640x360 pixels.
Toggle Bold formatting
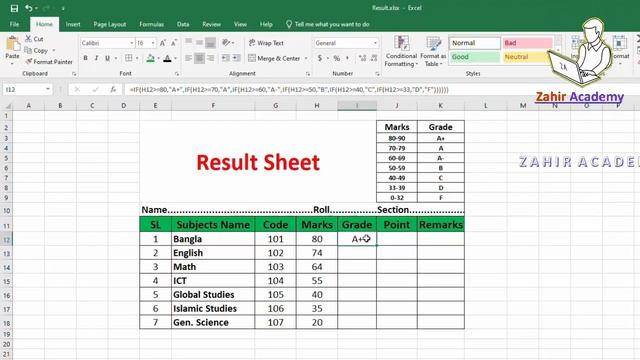click(x=85, y=58)
